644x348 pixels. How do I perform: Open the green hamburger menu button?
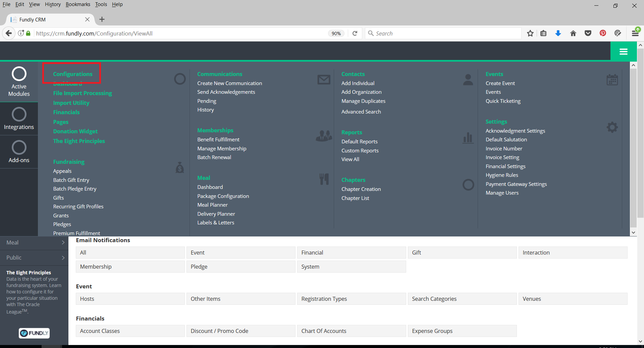tap(624, 52)
